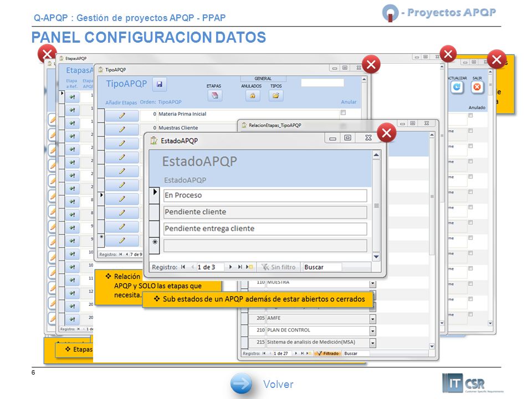
Task: Click the '1 de 3' record number box
Action: click(x=210, y=267)
